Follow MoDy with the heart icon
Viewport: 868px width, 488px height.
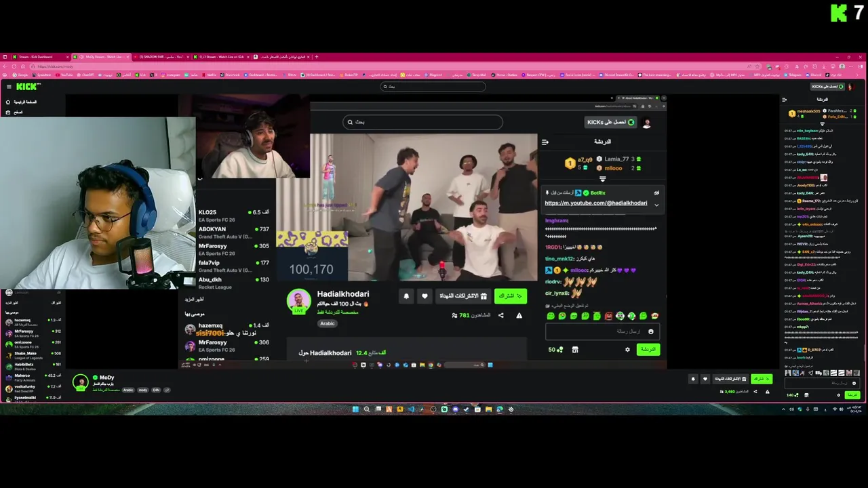coord(705,379)
